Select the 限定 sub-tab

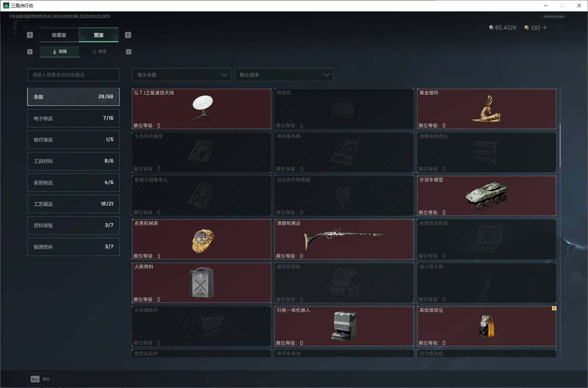[99, 51]
